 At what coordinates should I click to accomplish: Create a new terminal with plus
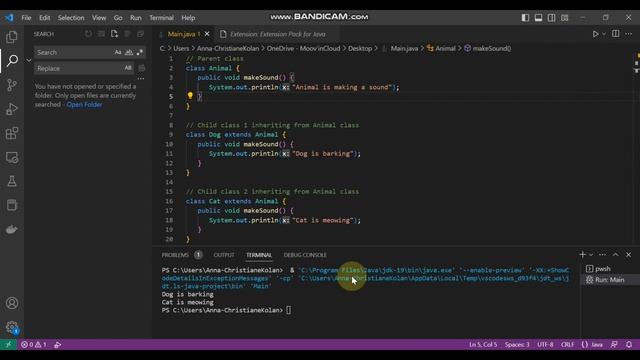[582, 254]
